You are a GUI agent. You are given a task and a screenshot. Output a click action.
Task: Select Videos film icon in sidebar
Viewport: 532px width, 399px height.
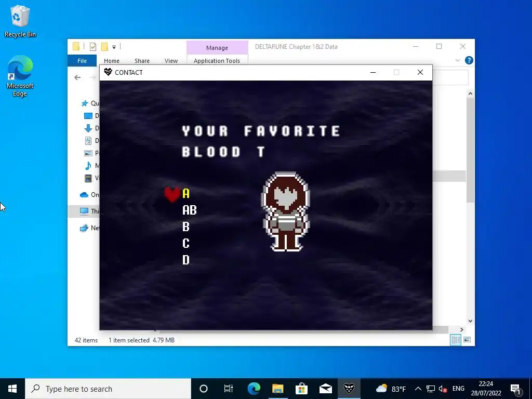click(88, 178)
